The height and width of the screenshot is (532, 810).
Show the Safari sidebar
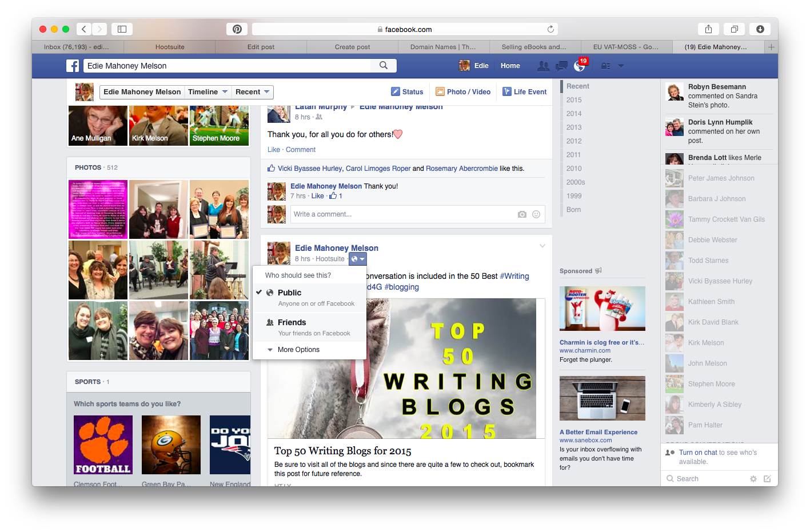[x=122, y=29]
